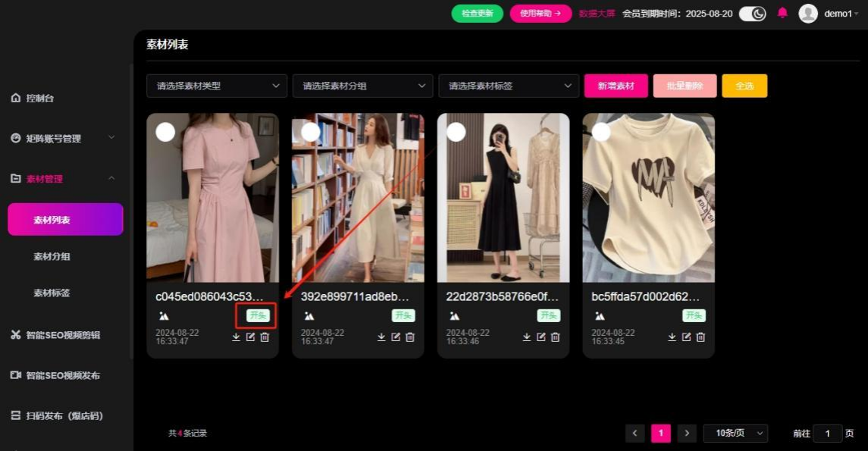Open the demo1 user avatar
Screen dimensions: 868x451
pos(808,14)
